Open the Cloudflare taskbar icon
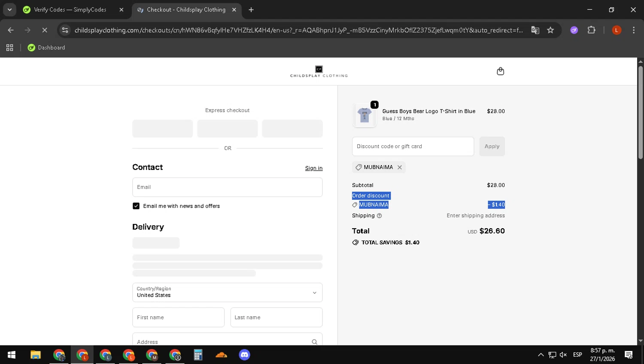This screenshot has height=364, width=644. [221, 355]
